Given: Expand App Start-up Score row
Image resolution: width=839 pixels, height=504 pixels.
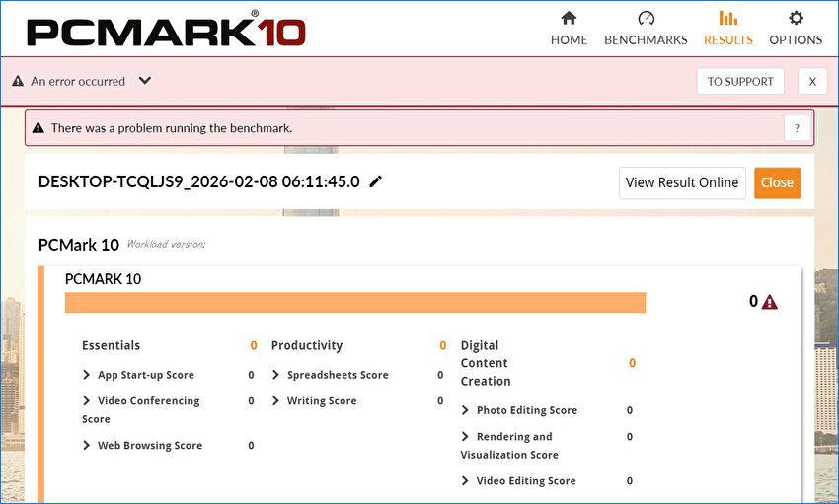Looking at the screenshot, I should [88, 375].
